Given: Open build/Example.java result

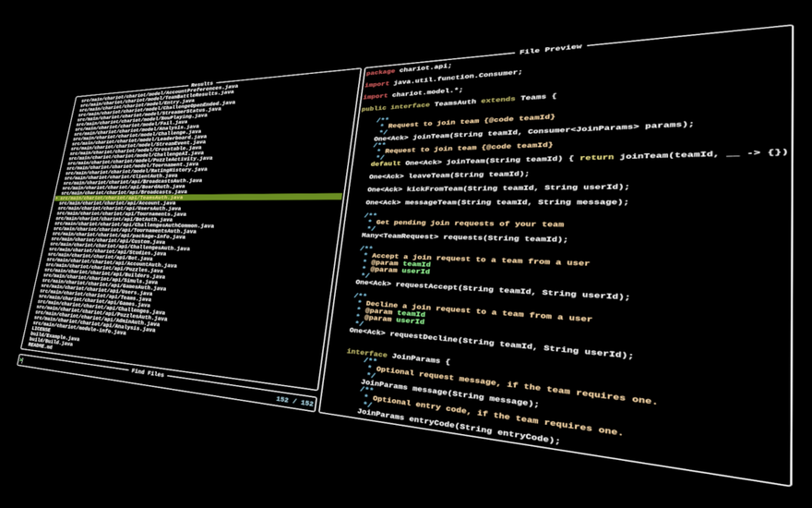Looking at the screenshot, I should [54, 337].
